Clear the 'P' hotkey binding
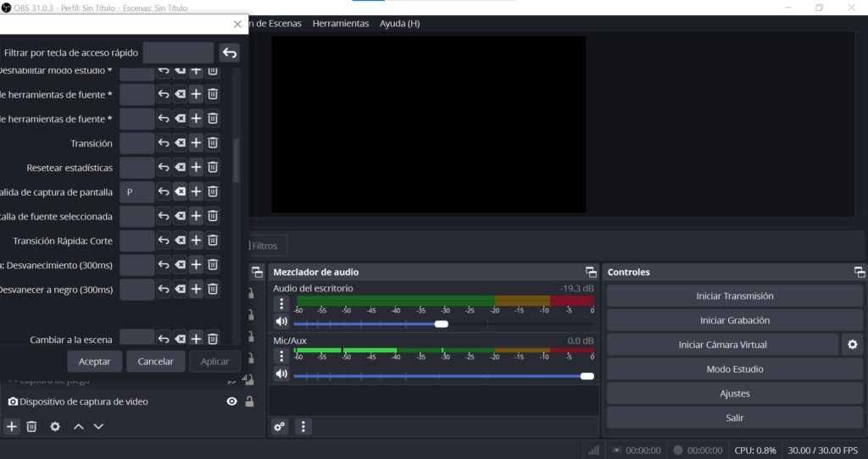 pyautogui.click(x=180, y=192)
